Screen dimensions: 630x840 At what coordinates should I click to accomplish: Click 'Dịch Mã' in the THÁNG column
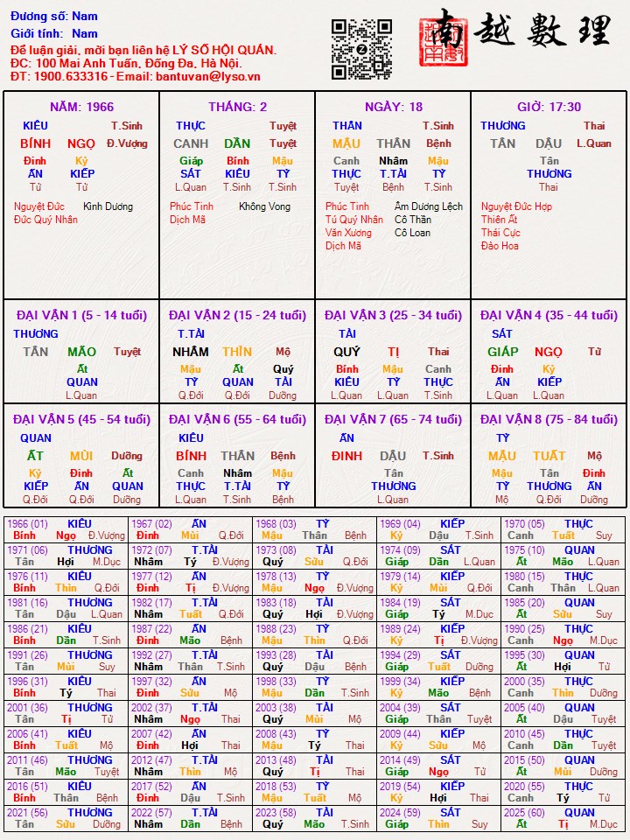click(187, 219)
